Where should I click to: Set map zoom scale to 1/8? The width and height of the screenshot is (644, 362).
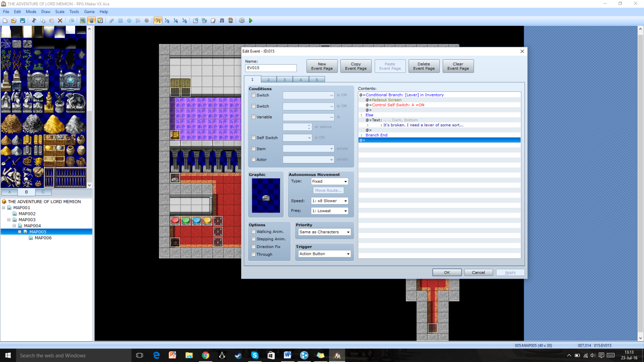184,20
